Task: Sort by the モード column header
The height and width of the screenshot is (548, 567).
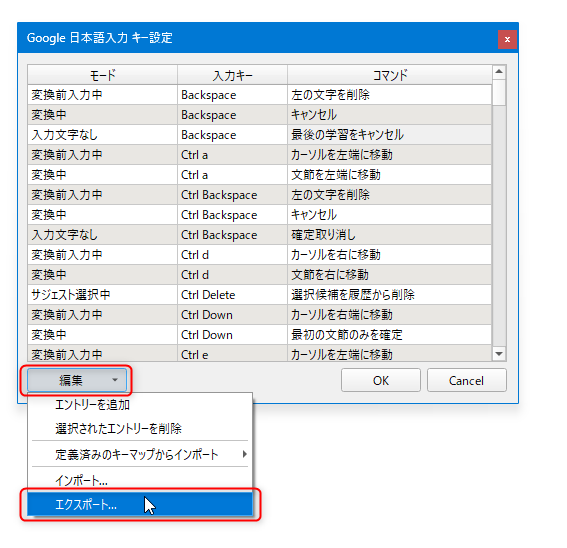Action: pyautogui.click(x=103, y=75)
